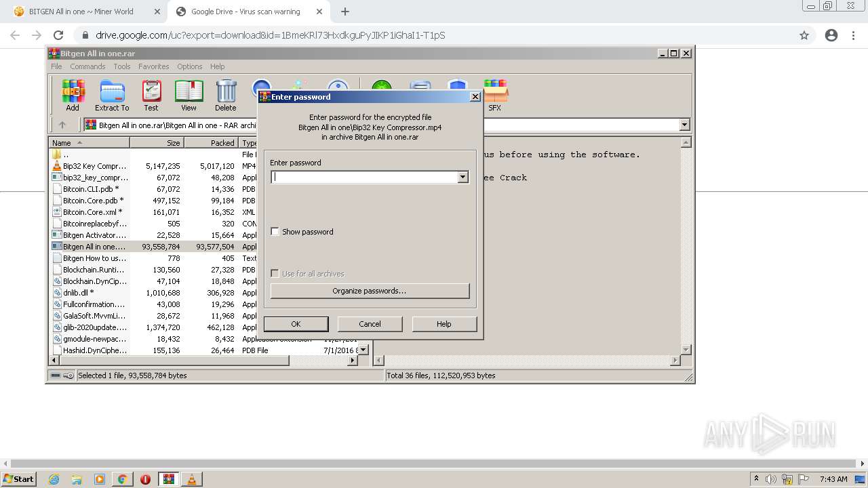This screenshot has width=868, height=488.
Task: Expand the WinRAR address bar dropdown
Action: [x=684, y=125]
